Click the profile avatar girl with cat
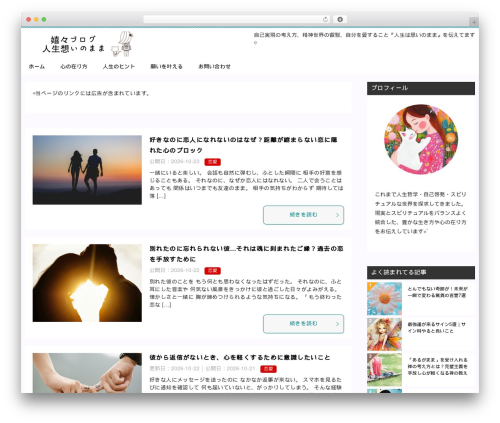This screenshot has width=500, height=423. tap(421, 139)
